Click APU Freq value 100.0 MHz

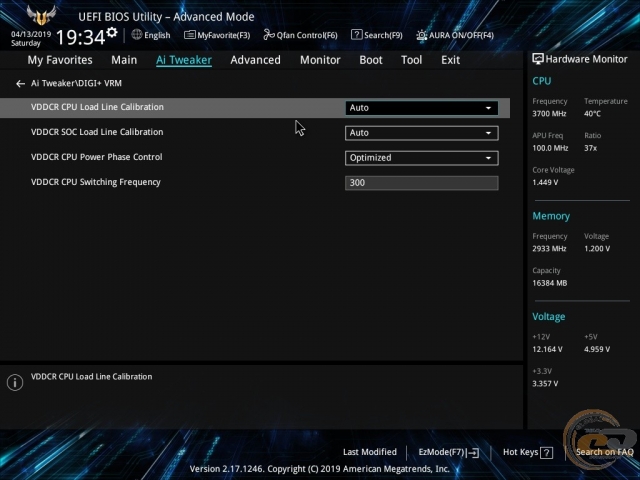click(550, 148)
